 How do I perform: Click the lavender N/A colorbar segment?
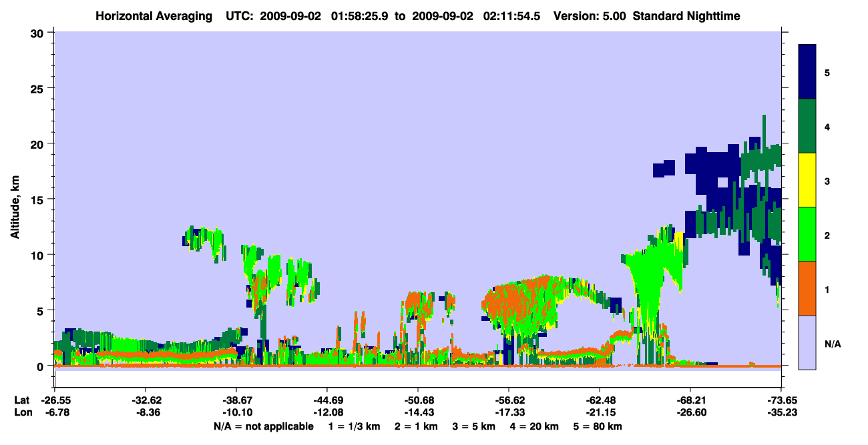[807, 342]
